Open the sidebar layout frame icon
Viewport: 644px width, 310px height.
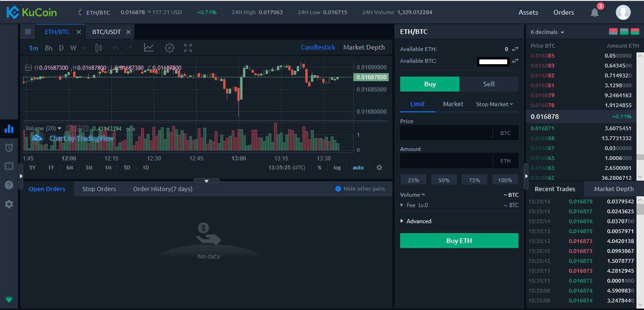(9, 166)
